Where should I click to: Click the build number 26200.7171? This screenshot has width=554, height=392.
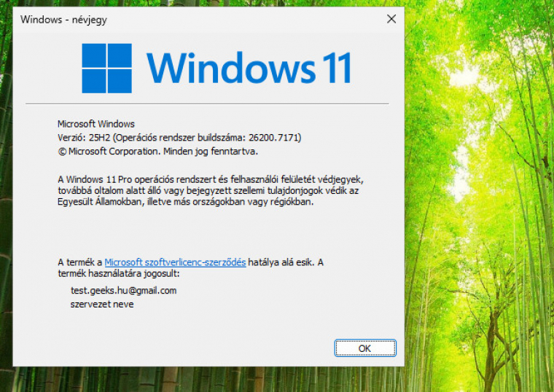[273, 138]
